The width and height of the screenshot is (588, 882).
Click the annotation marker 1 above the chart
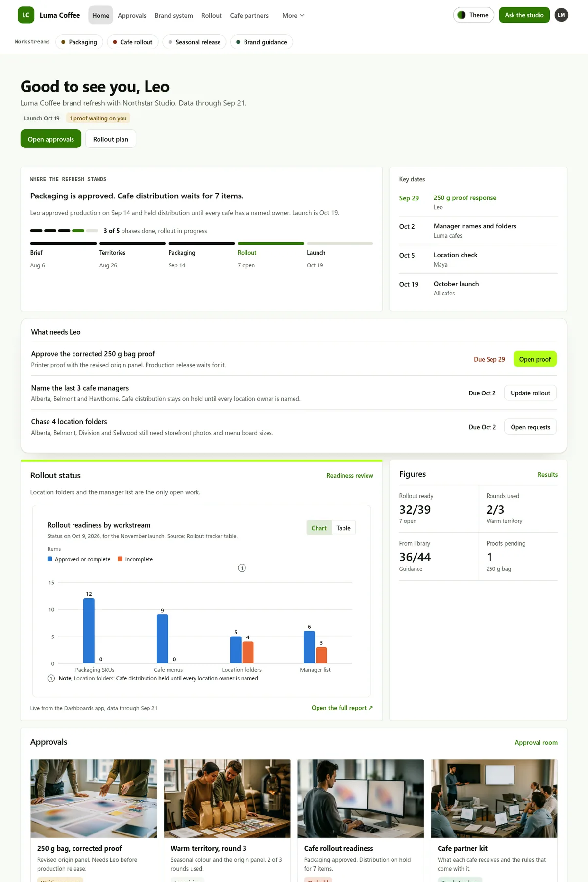[242, 568]
